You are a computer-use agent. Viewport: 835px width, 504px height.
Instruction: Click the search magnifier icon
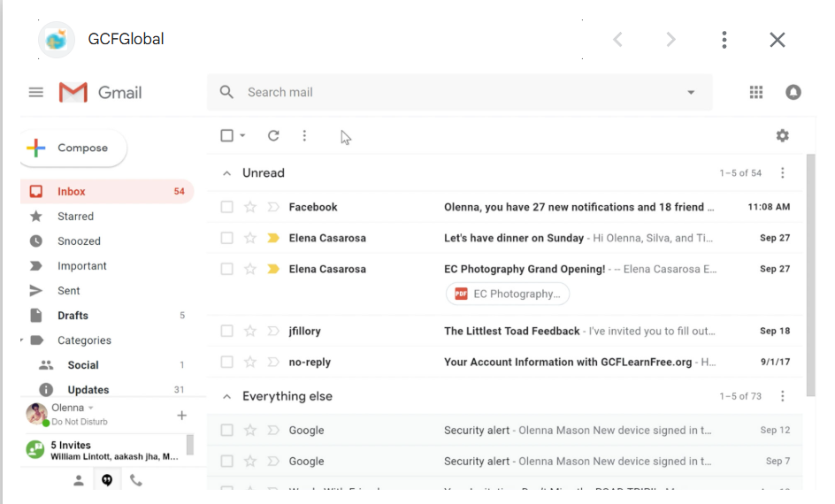[x=226, y=92]
